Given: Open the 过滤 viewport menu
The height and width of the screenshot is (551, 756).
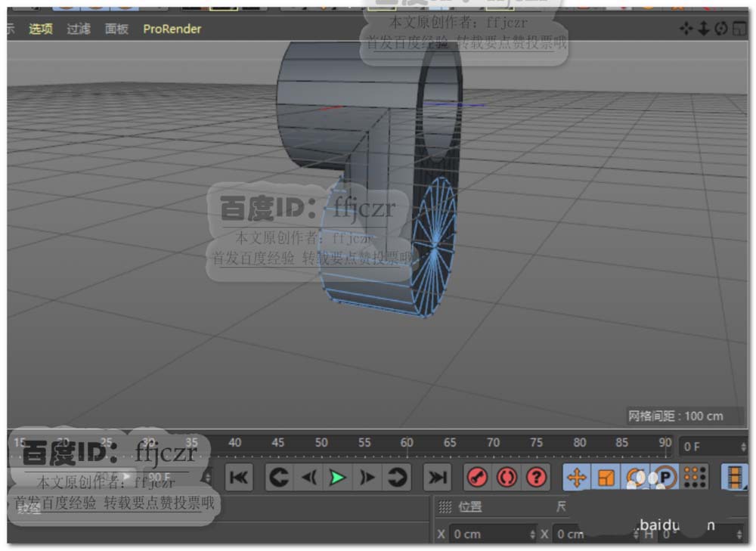Looking at the screenshot, I should 79,29.
